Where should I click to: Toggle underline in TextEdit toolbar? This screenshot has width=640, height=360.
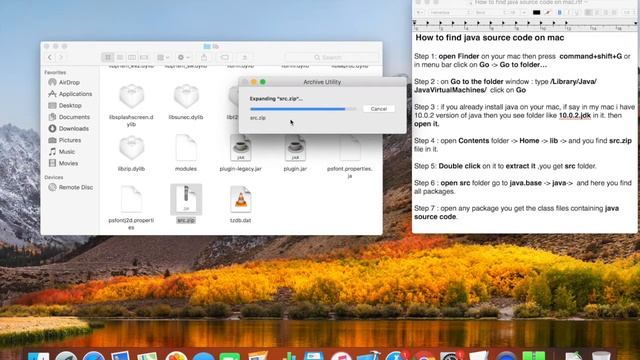click(577, 13)
